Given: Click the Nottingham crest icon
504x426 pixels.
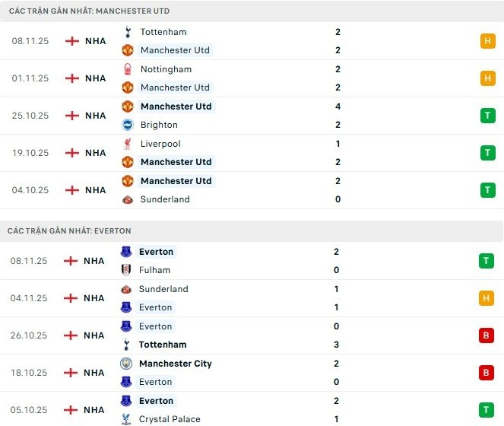Looking at the screenshot, I should click(127, 69).
